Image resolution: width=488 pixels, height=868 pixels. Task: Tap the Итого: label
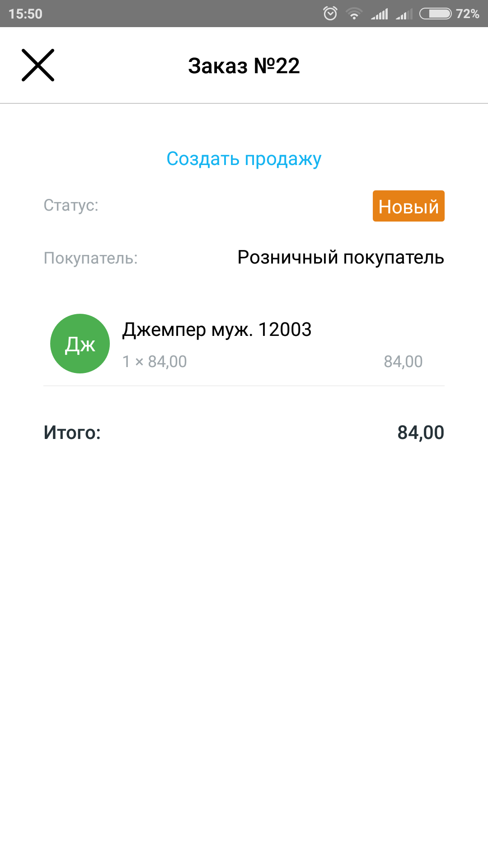[x=72, y=433]
